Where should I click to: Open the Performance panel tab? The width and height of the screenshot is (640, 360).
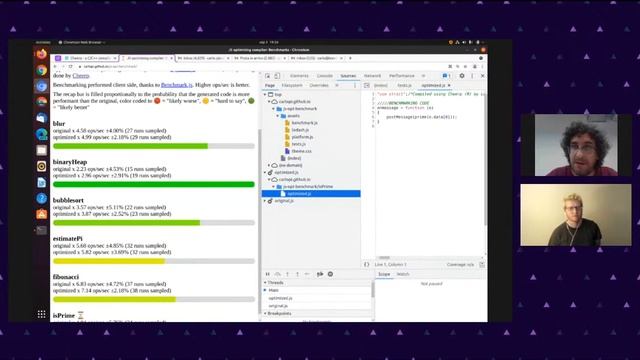[402, 76]
